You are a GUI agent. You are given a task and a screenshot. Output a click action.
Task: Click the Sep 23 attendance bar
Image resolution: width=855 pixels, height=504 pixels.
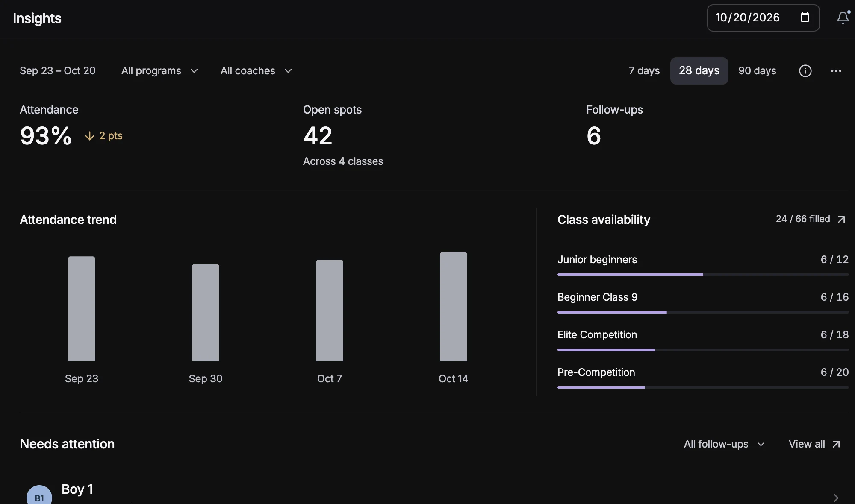tap(82, 309)
